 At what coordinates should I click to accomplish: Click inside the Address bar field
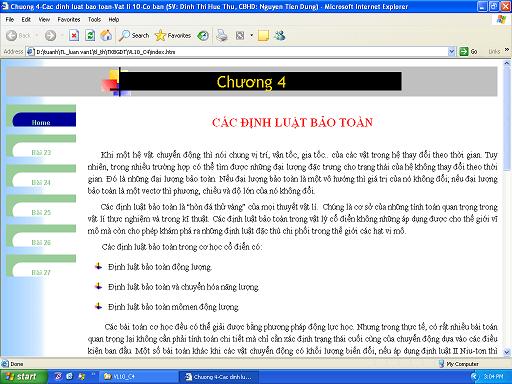(x=240, y=52)
